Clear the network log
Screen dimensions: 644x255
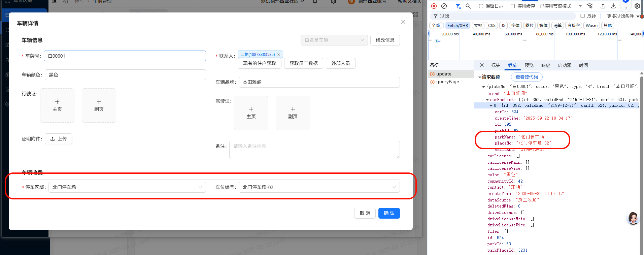coord(444,6)
